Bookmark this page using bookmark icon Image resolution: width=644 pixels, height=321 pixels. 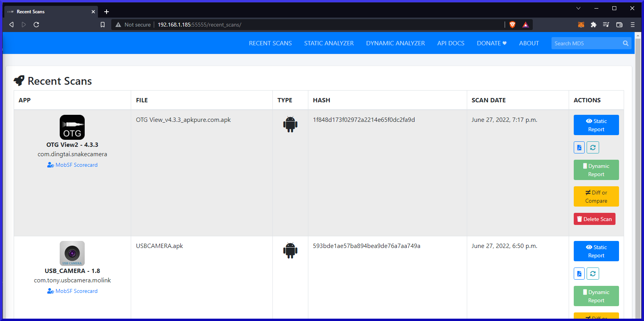click(x=103, y=25)
